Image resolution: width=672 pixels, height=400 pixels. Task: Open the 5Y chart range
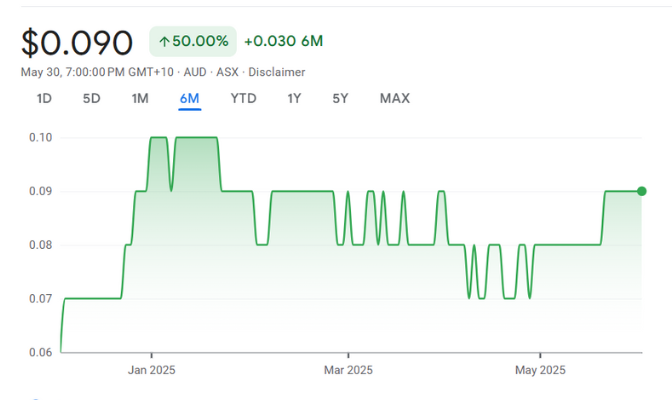click(340, 99)
